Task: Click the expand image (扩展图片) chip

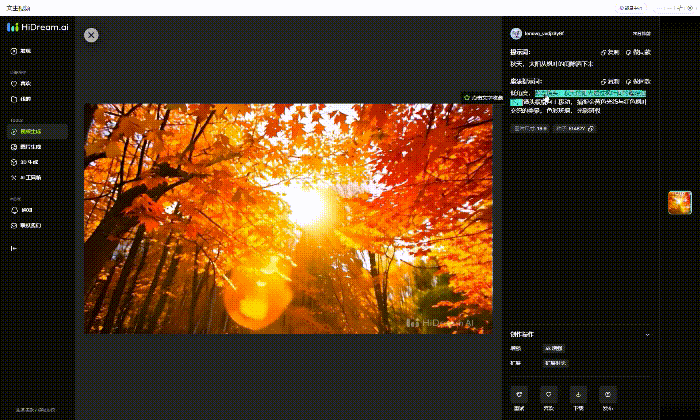Action: coord(555,363)
